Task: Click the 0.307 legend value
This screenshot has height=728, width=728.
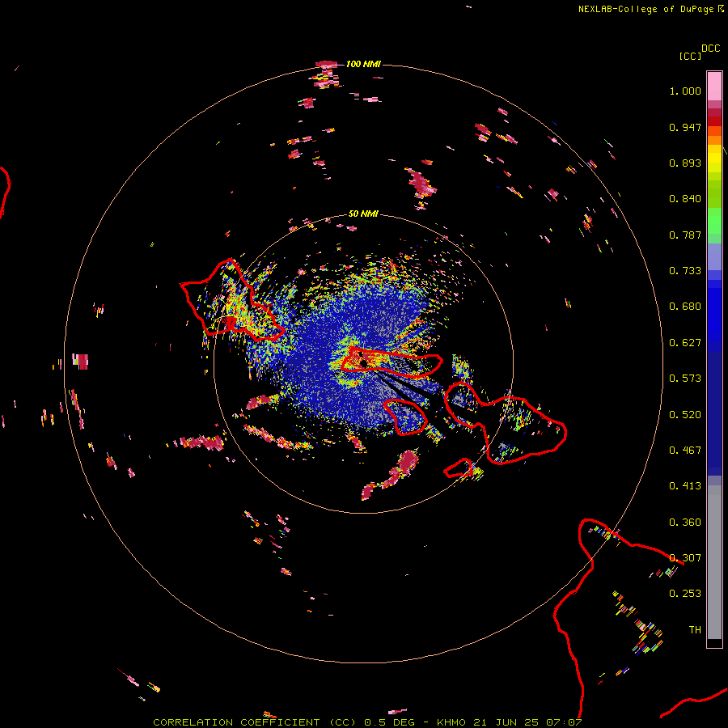Action: 685,558
